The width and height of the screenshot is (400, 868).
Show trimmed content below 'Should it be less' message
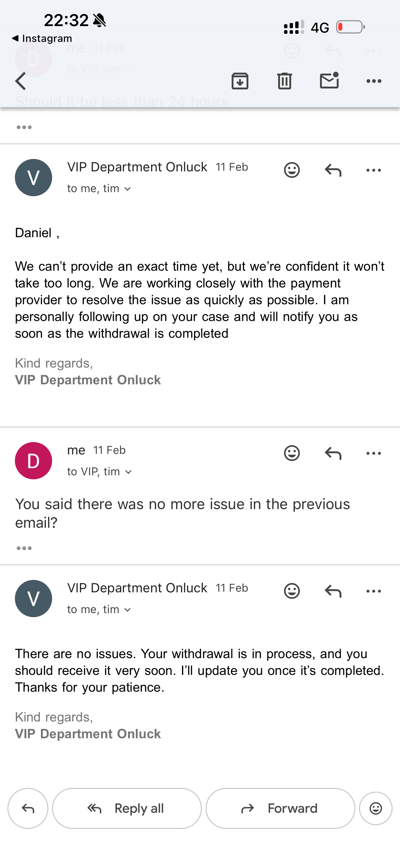[x=24, y=127]
